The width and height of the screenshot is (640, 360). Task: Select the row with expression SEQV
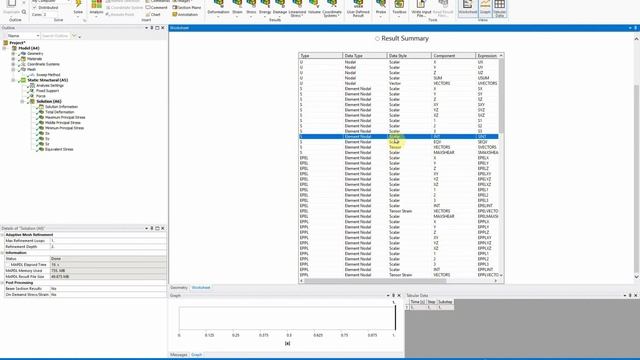[x=398, y=142]
